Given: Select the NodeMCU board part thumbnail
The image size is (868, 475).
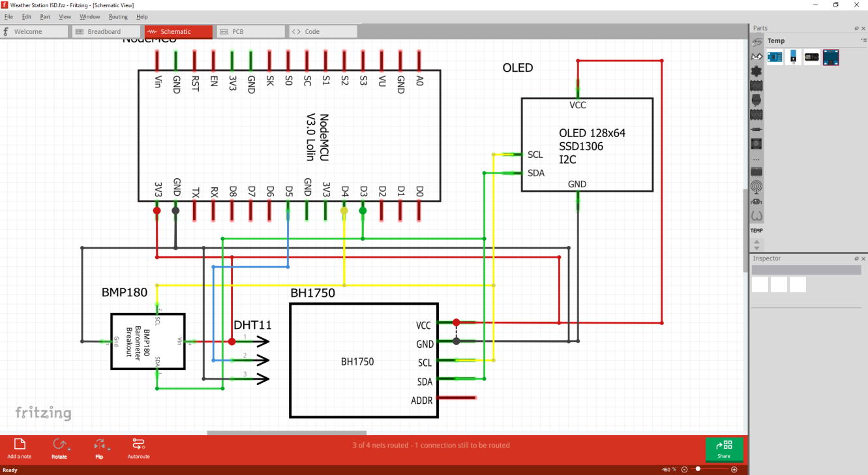Looking at the screenshot, I should click(x=812, y=57).
